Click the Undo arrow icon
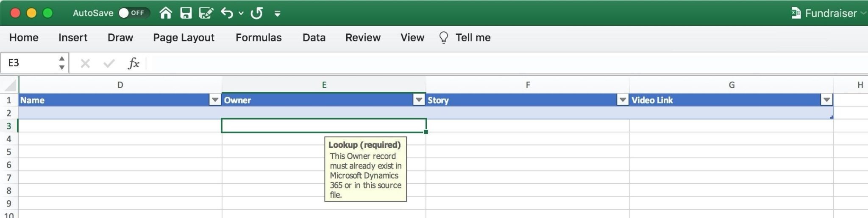The width and height of the screenshot is (868, 218). 227,13
